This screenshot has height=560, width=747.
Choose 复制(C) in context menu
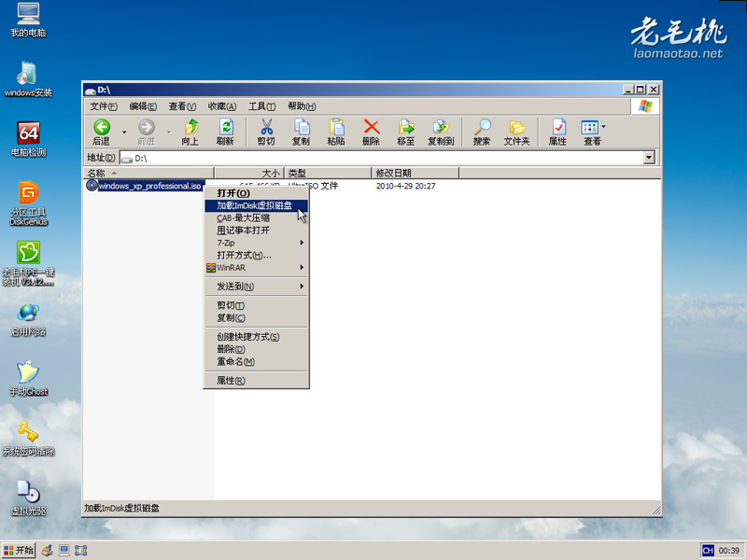point(256,317)
